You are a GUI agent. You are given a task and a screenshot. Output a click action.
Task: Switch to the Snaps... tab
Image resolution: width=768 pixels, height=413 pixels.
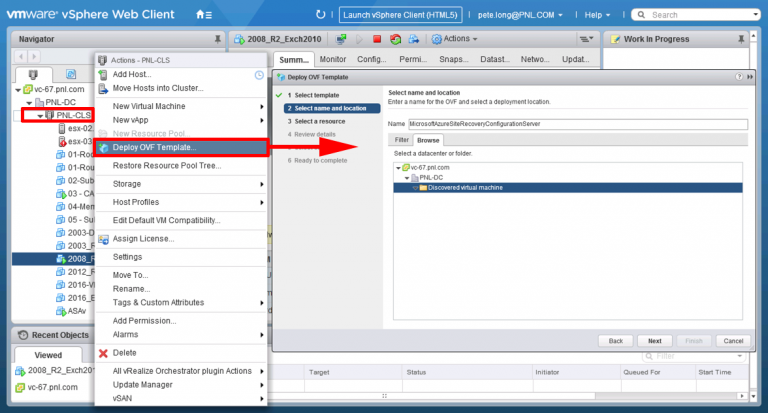coord(454,59)
